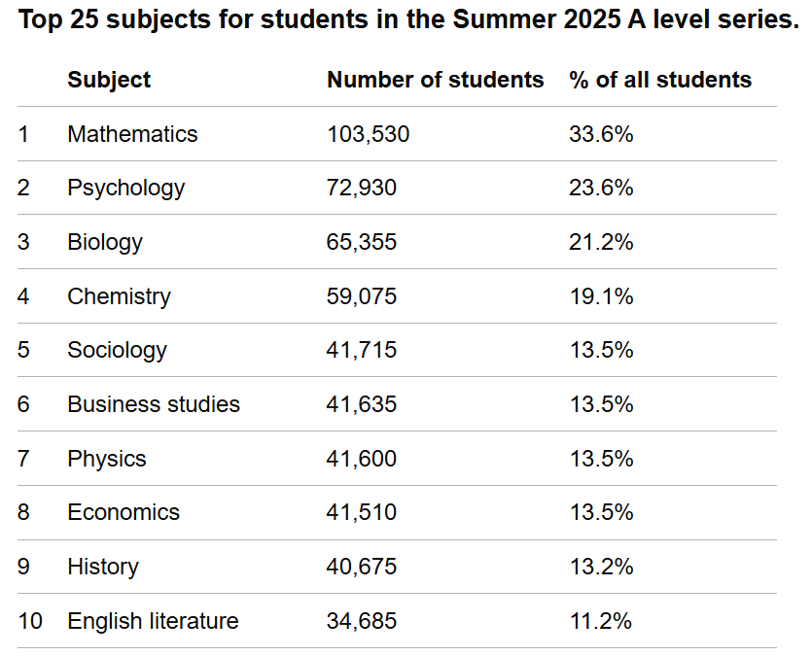Click the Economics row label
The image size is (812, 656).
124,512
